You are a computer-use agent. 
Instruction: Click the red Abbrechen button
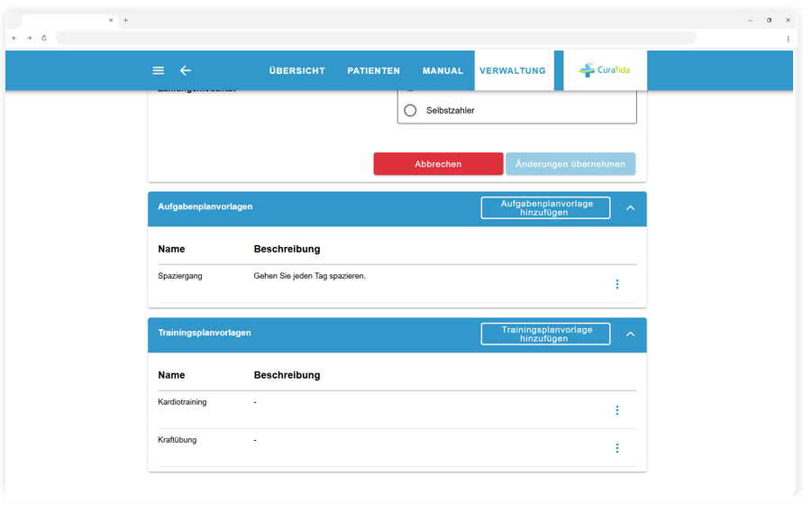coord(438,164)
